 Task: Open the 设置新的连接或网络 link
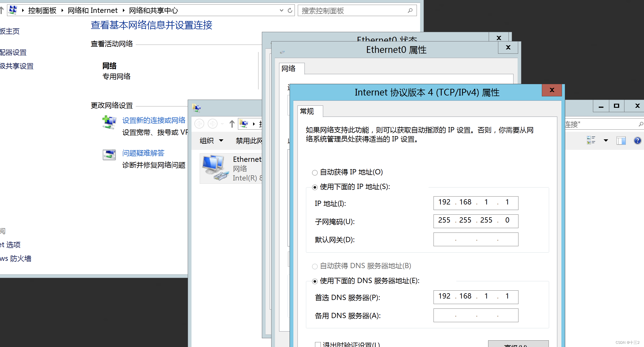coord(154,120)
